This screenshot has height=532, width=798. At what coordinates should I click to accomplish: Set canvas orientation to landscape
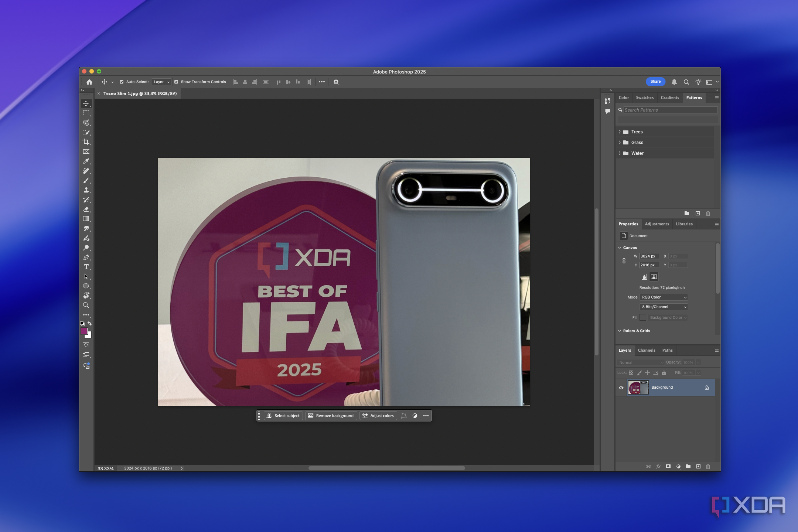click(654, 277)
